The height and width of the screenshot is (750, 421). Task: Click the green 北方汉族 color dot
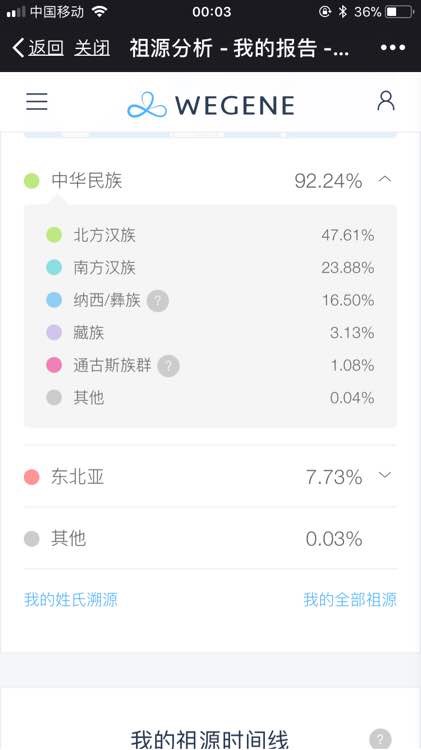(x=54, y=235)
